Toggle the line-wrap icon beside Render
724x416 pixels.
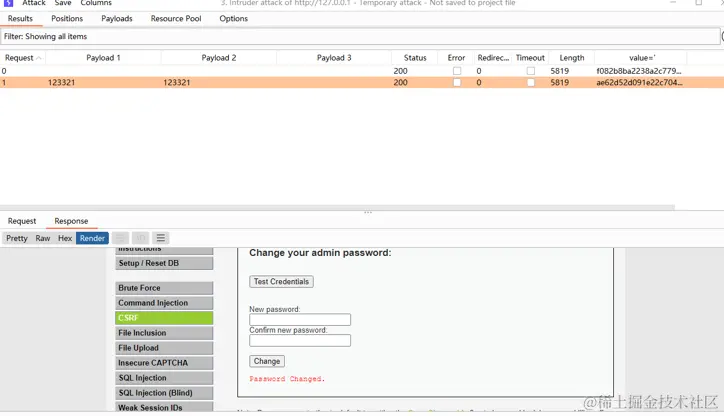[x=120, y=238]
